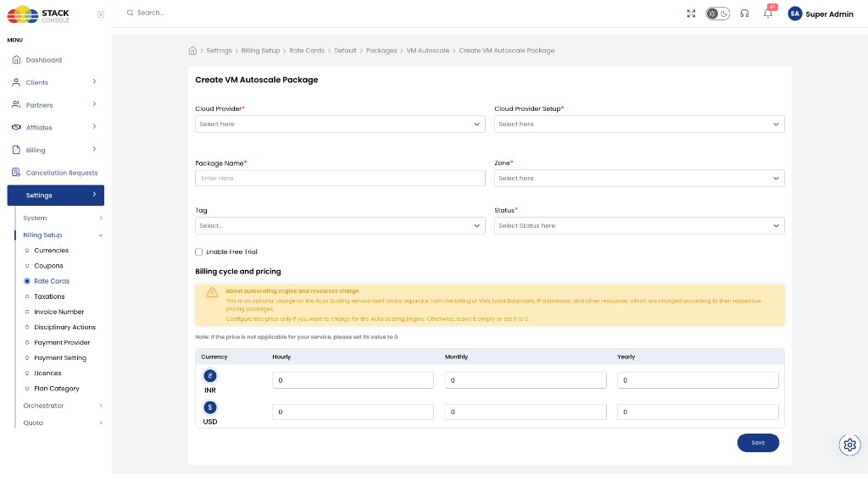Open Currencies page
Viewport: 868px width, 481px height.
[x=51, y=251]
